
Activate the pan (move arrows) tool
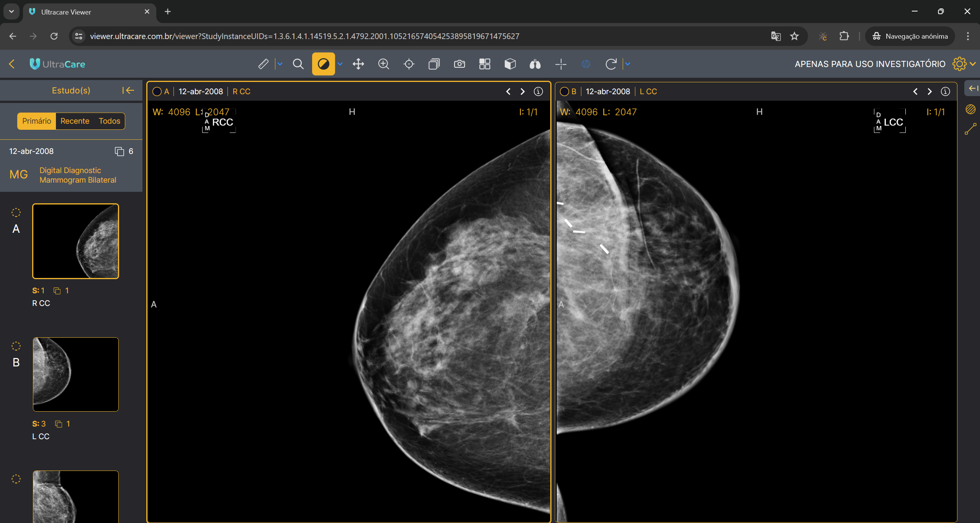click(x=358, y=64)
